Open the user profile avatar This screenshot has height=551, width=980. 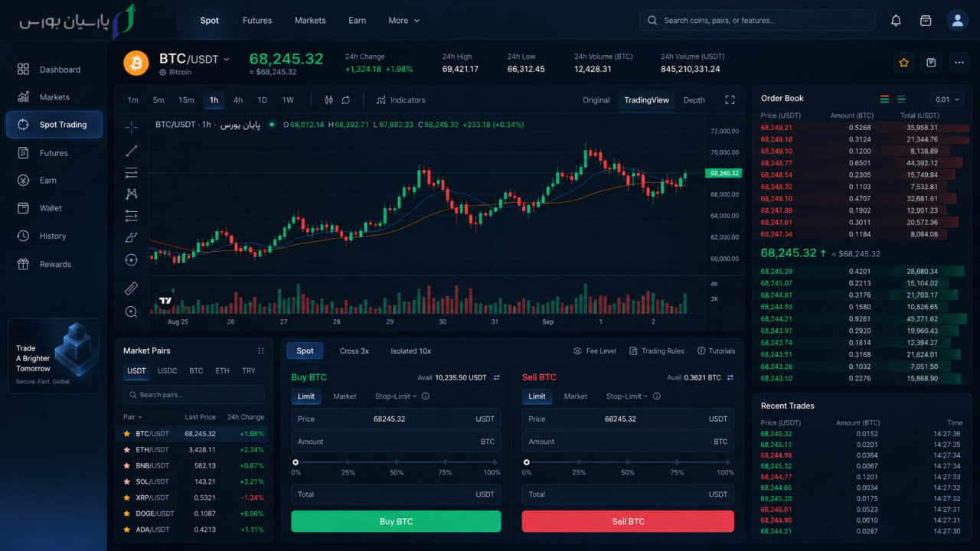[x=957, y=21]
